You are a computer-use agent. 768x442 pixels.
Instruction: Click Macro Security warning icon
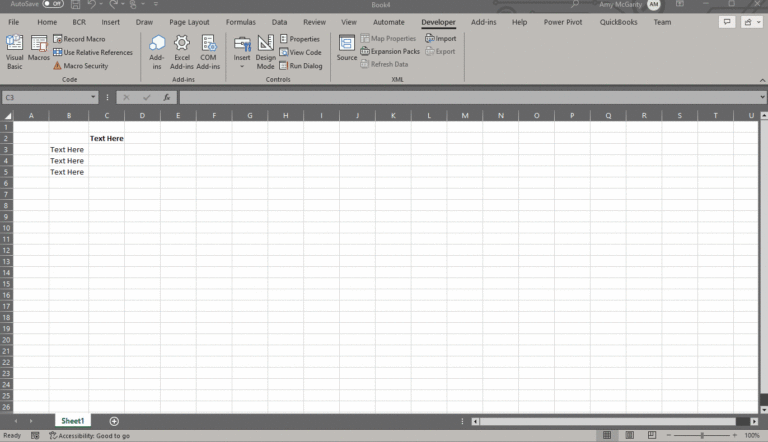click(x=57, y=66)
